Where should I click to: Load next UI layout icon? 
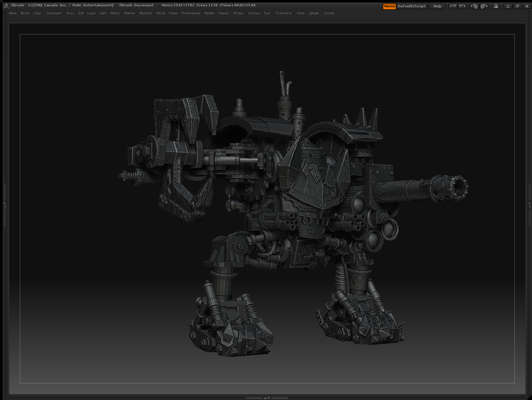tap(484, 6)
